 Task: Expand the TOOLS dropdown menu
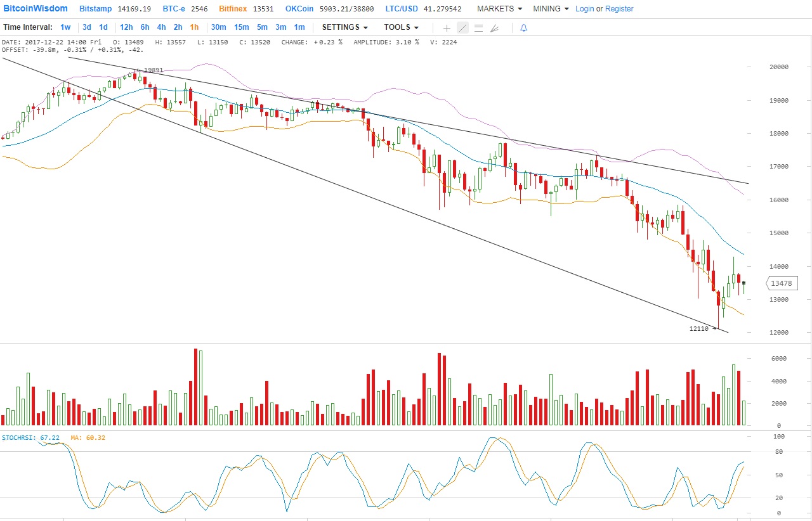click(401, 27)
